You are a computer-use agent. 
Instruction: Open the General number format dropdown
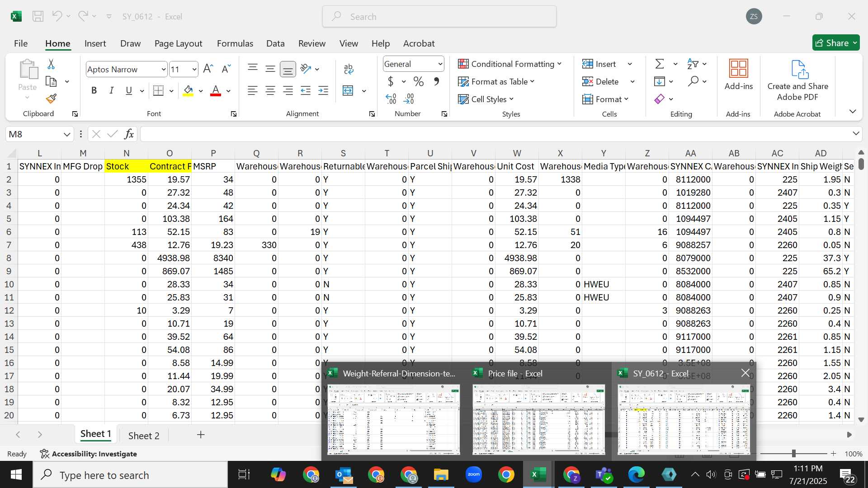coord(440,64)
